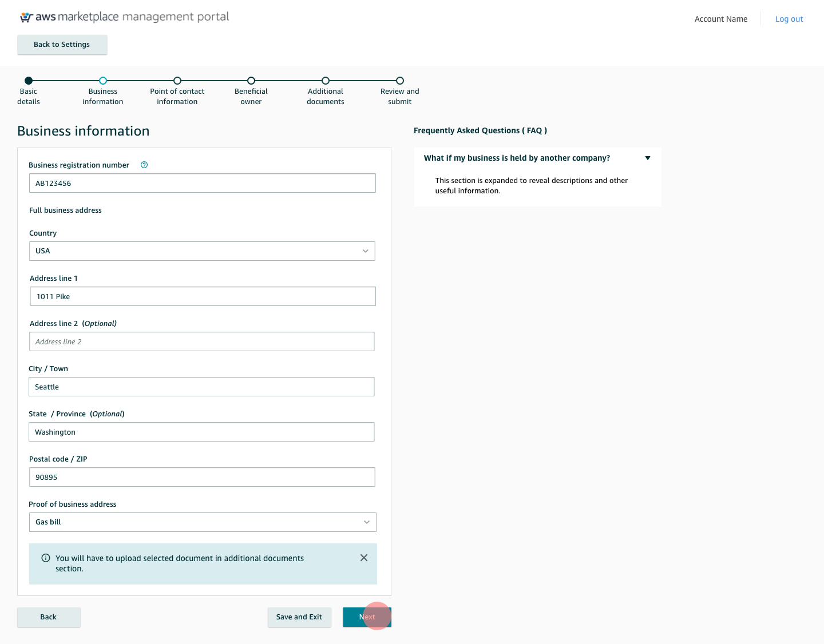Focus the City / Town field
This screenshot has width=824, height=644.
(201, 387)
